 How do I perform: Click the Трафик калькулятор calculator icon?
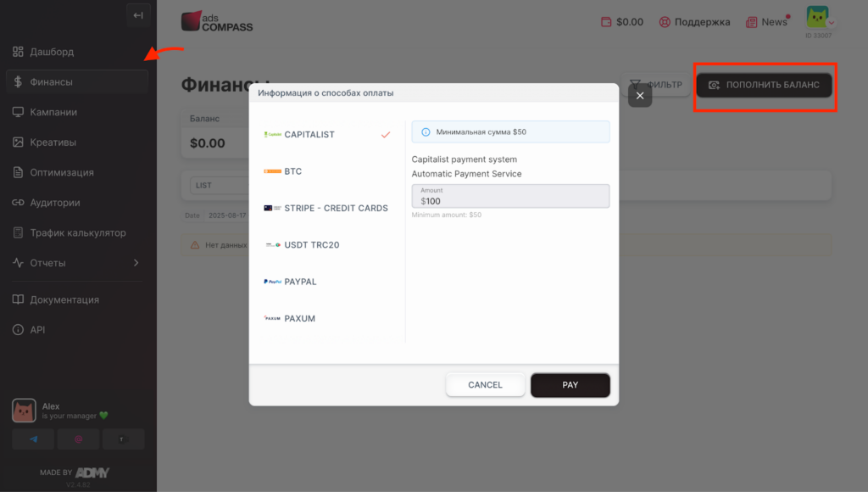click(19, 232)
